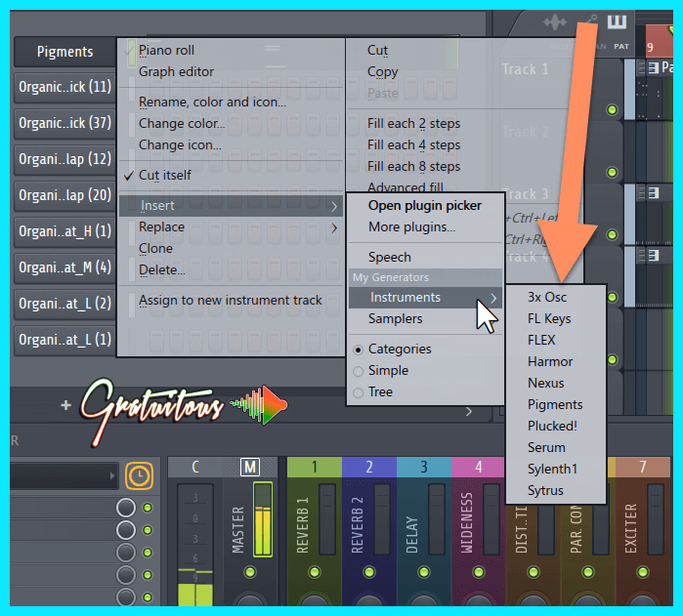
Task: Select the Organic..ick (11) channel
Action: (65, 87)
